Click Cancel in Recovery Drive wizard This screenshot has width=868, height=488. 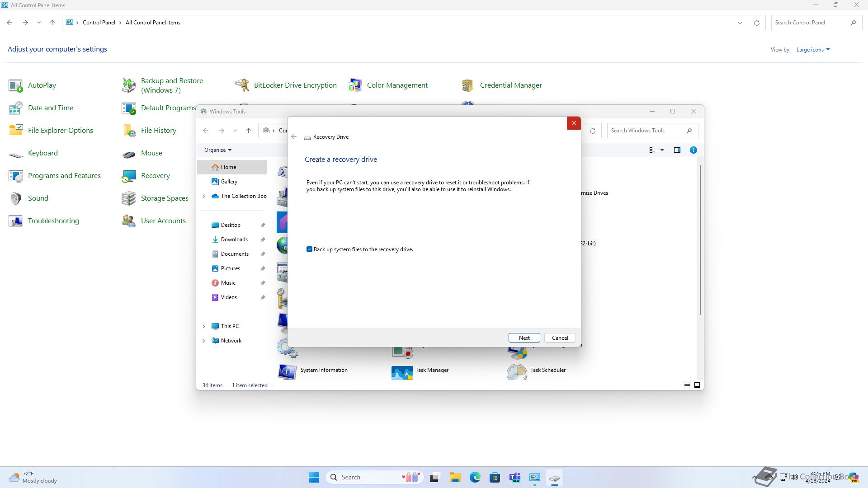coord(560,338)
